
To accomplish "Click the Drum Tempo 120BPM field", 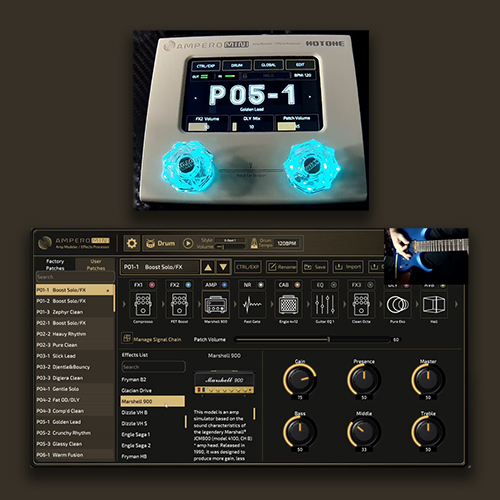I will (x=287, y=243).
